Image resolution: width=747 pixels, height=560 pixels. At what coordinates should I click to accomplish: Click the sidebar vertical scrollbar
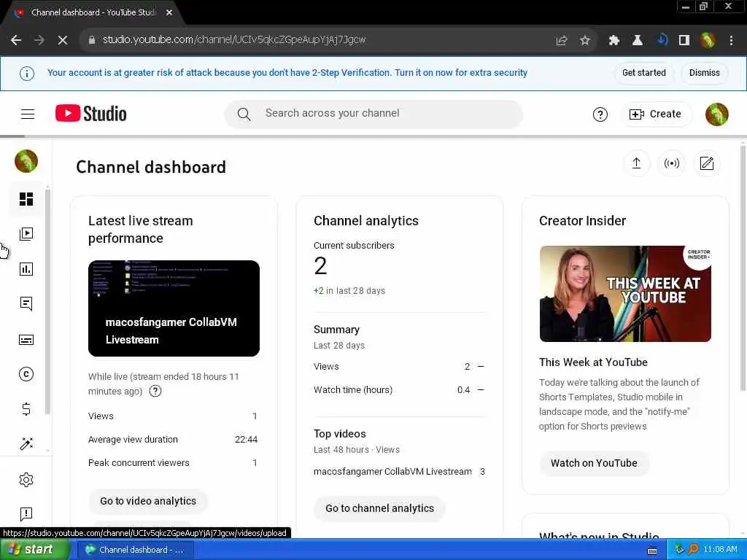[47, 303]
